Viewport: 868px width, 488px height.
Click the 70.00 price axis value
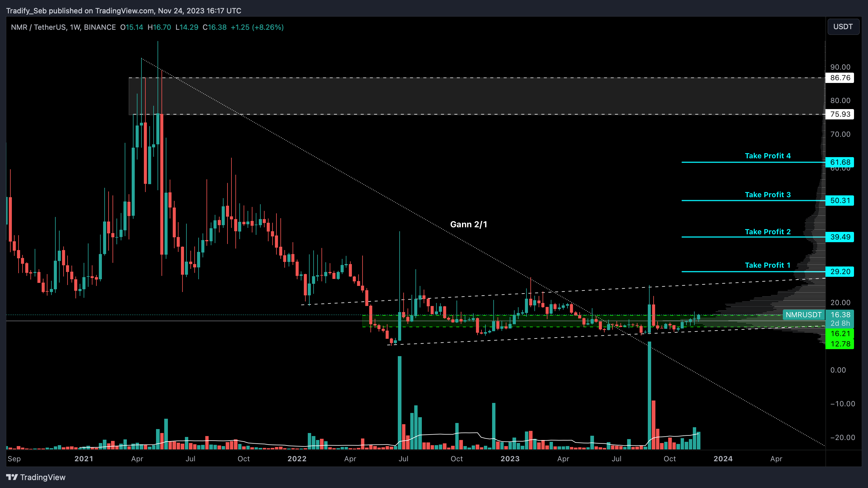tap(840, 134)
